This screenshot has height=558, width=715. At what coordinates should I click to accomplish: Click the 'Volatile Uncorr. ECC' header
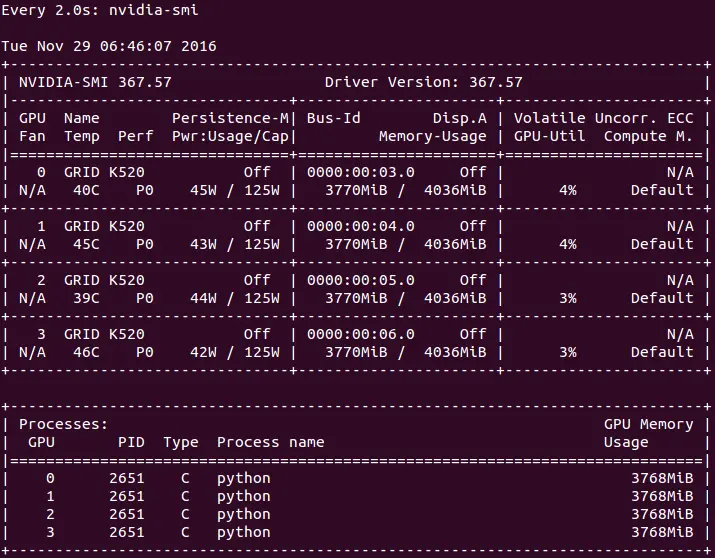tap(604, 118)
